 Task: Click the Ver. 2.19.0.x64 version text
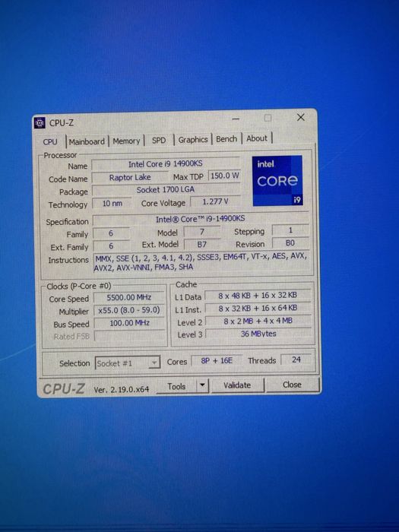point(121,389)
